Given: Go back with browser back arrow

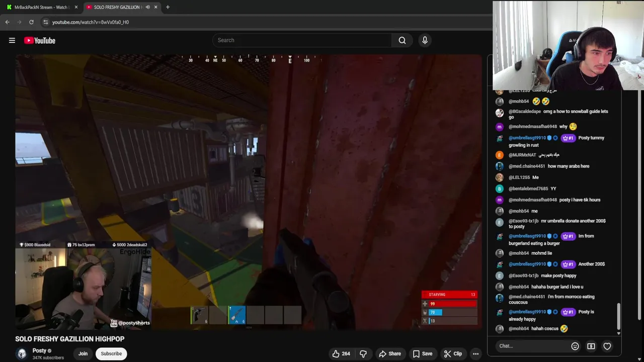Looking at the screenshot, I should [8, 22].
